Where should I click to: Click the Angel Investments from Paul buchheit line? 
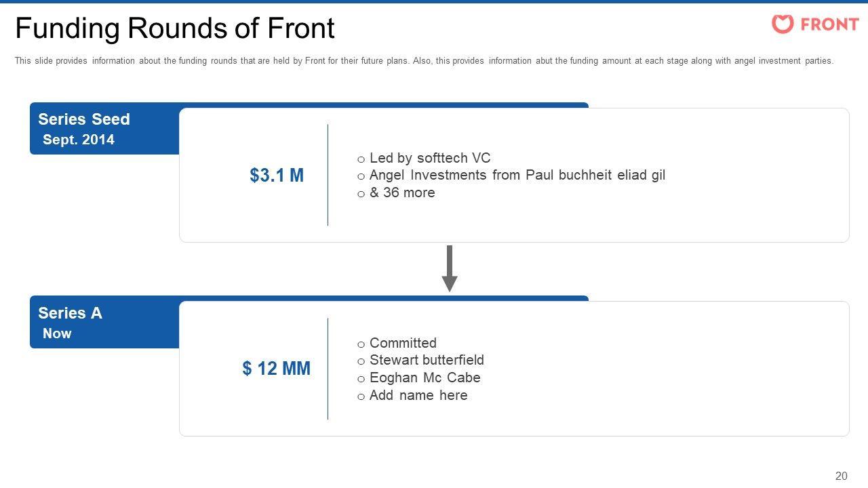coord(517,175)
